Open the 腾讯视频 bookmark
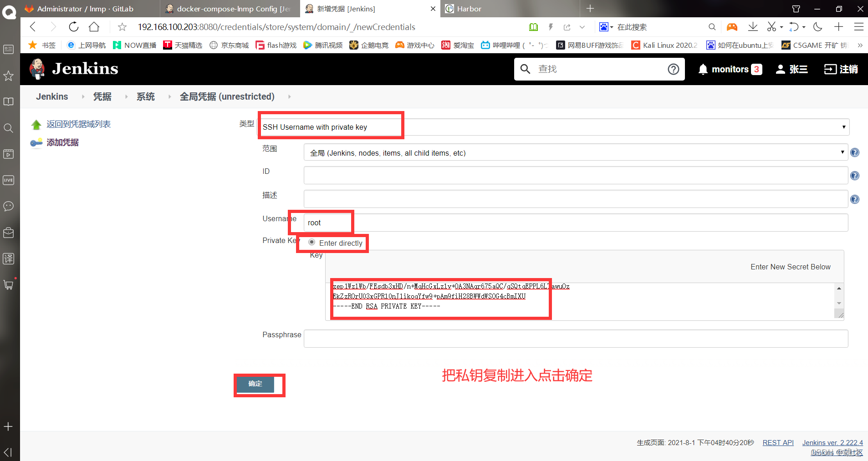868x461 pixels. [x=323, y=45]
